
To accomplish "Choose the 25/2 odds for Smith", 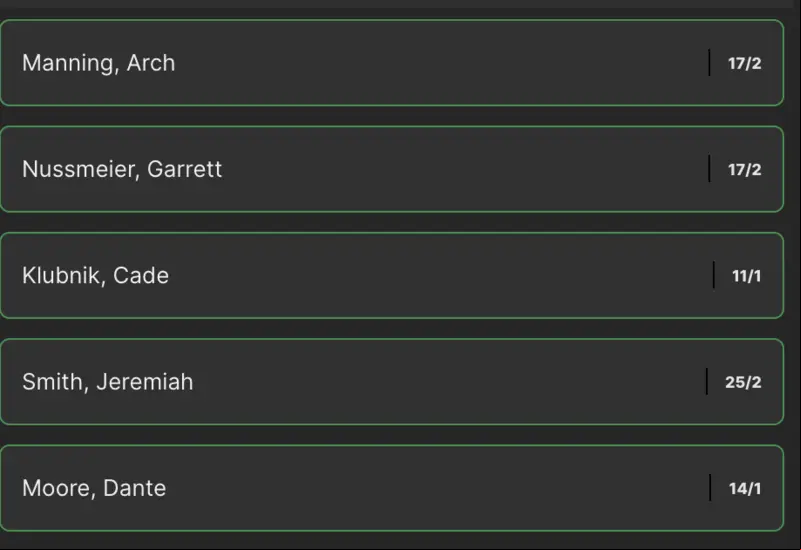I will [x=743, y=382].
